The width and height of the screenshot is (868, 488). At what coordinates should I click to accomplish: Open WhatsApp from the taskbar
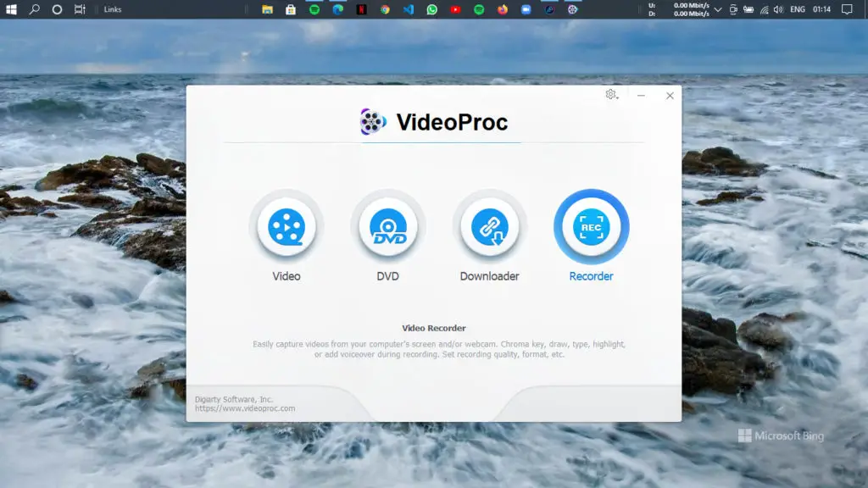[x=431, y=9]
